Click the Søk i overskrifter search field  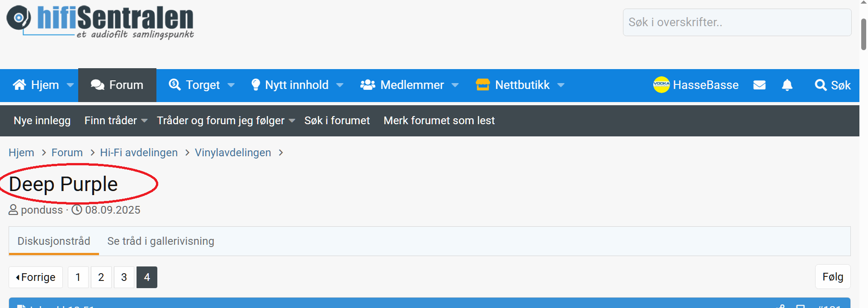(x=737, y=22)
